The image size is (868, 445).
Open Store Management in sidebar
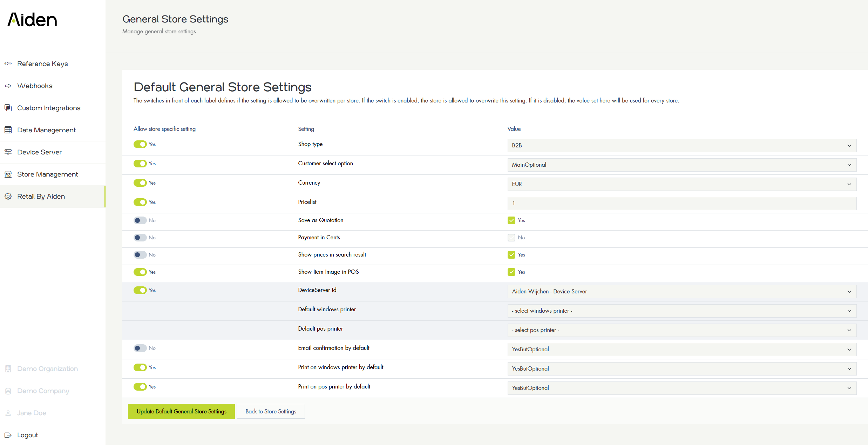click(x=48, y=174)
